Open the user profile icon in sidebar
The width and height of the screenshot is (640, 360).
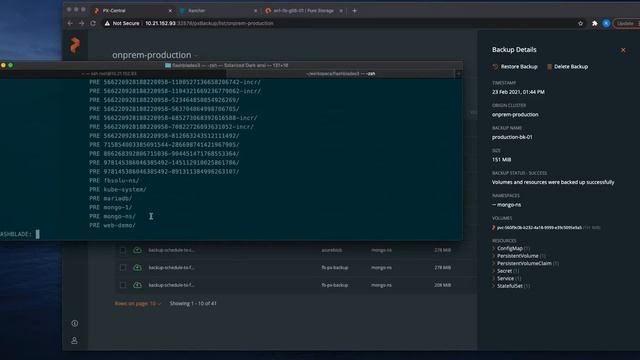coord(74,340)
